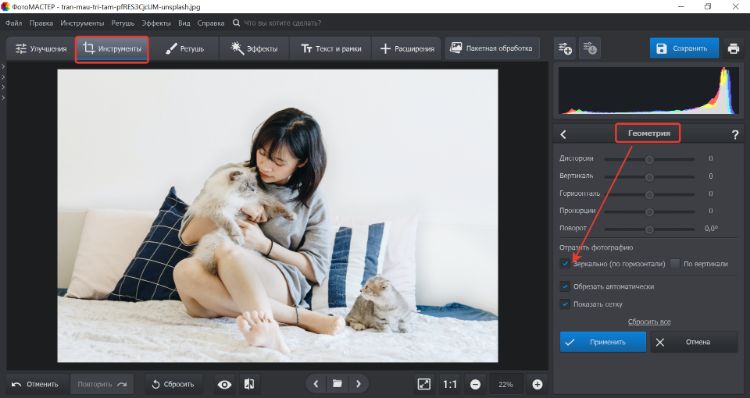Screen dimensions: 750x398
Task: Click the add preset icon
Action: (x=565, y=48)
